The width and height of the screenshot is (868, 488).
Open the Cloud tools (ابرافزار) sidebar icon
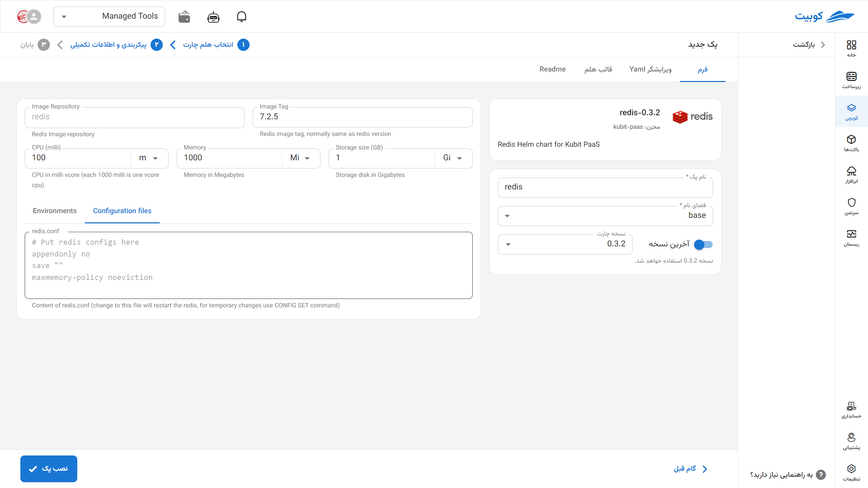851,175
